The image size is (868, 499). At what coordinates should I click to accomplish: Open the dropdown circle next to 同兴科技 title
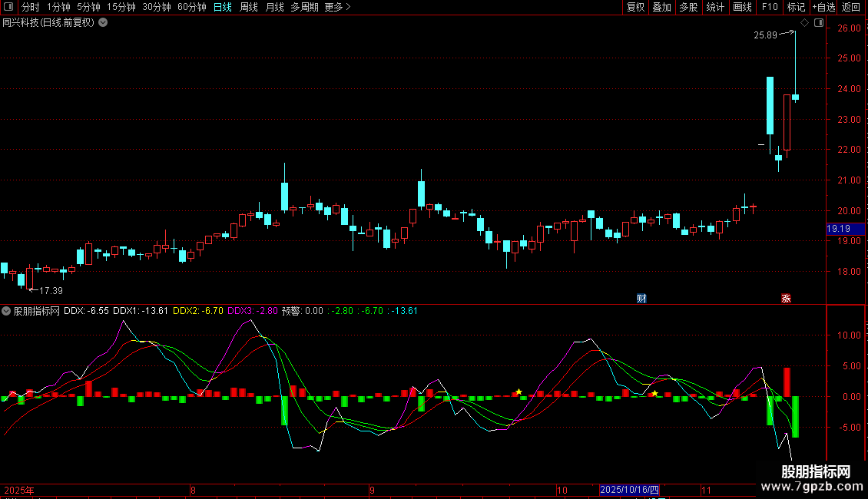(103, 23)
